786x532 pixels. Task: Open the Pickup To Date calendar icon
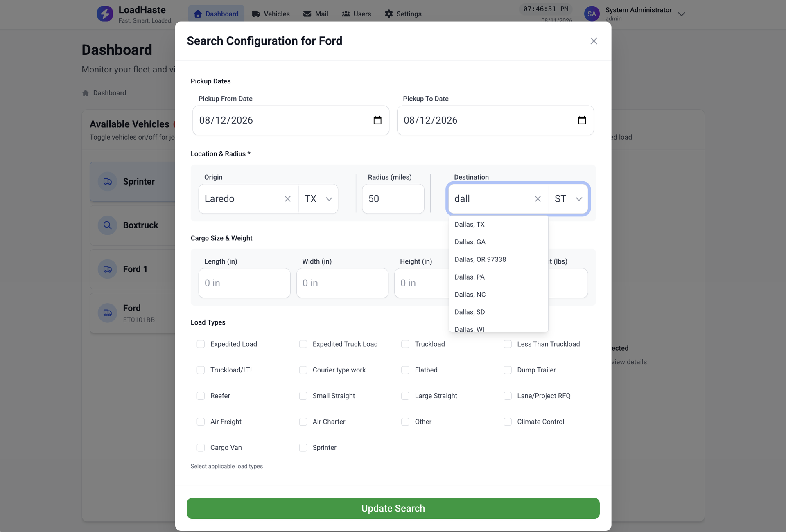582,120
